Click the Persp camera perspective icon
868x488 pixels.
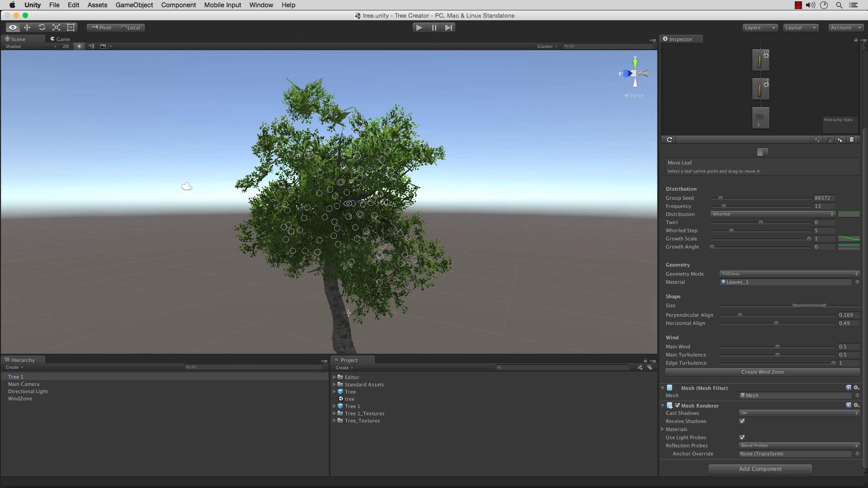(x=634, y=95)
